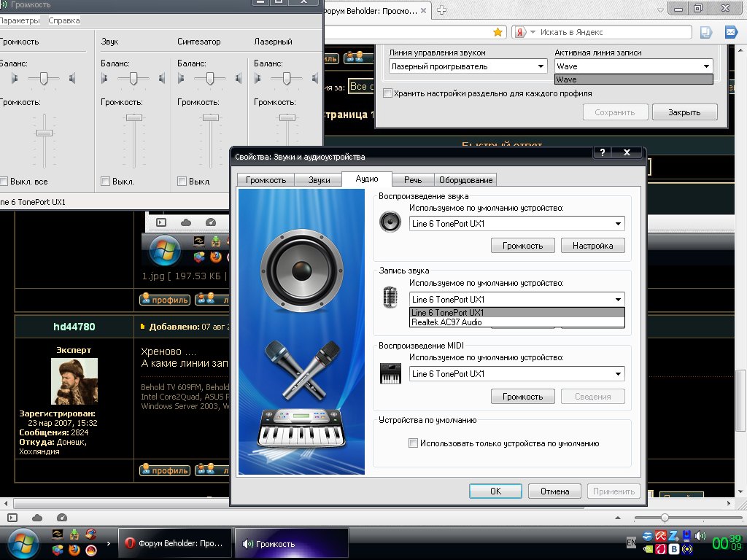The image size is (747, 560).
Task: Select Realtek AC97 Audio from the recording list
Action: [446, 322]
